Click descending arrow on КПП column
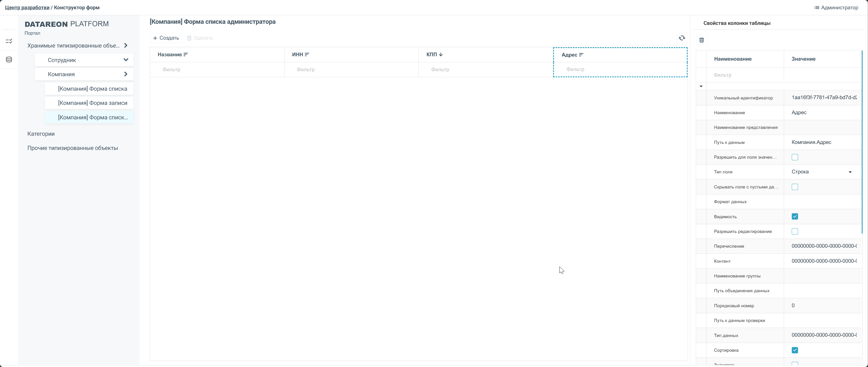The height and width of the screenshot is (367, 868). tap(441, 55)
